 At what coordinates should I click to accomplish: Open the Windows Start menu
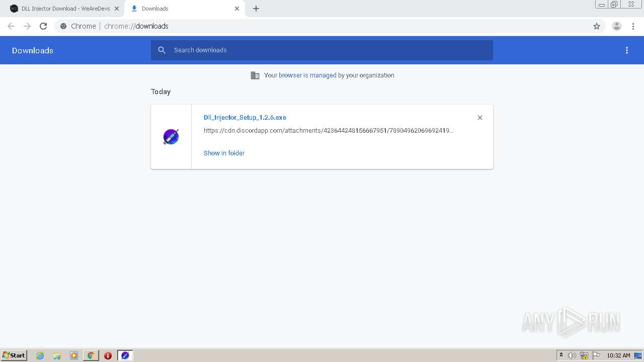[14, 355]
